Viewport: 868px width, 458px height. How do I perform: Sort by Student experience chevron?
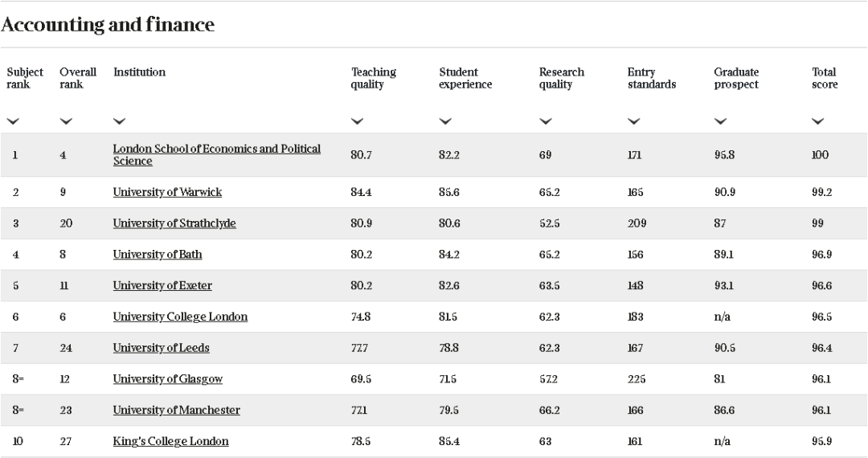pyautogui.click(x=445, y=121)
